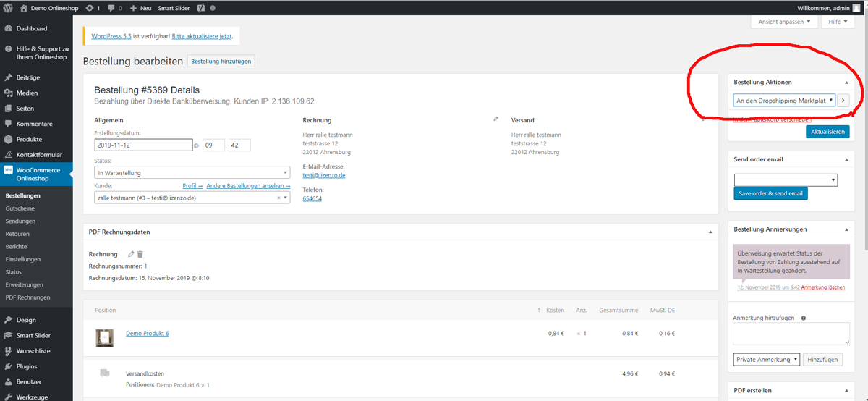Click the Werkzeuge wrench icon
This screenshot has height=401, width=868.
[8, 397]
